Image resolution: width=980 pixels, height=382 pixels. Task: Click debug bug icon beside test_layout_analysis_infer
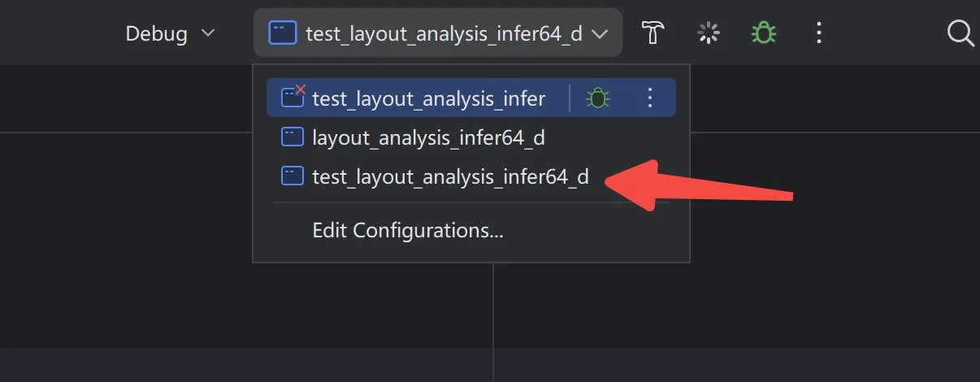click(598, 98)
